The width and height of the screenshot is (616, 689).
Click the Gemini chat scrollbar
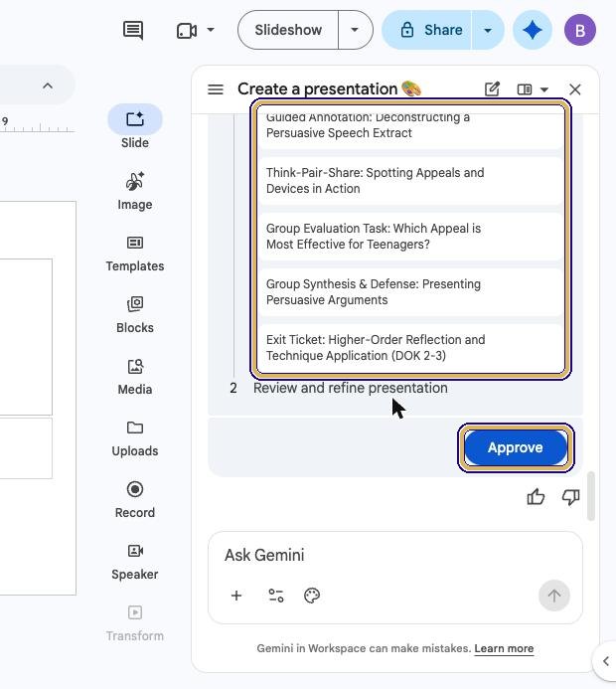[x=591, y=496]
